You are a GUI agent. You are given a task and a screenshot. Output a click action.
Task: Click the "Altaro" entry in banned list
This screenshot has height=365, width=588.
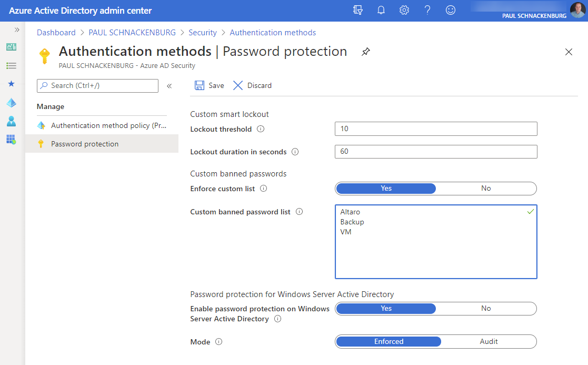[350, 212]
